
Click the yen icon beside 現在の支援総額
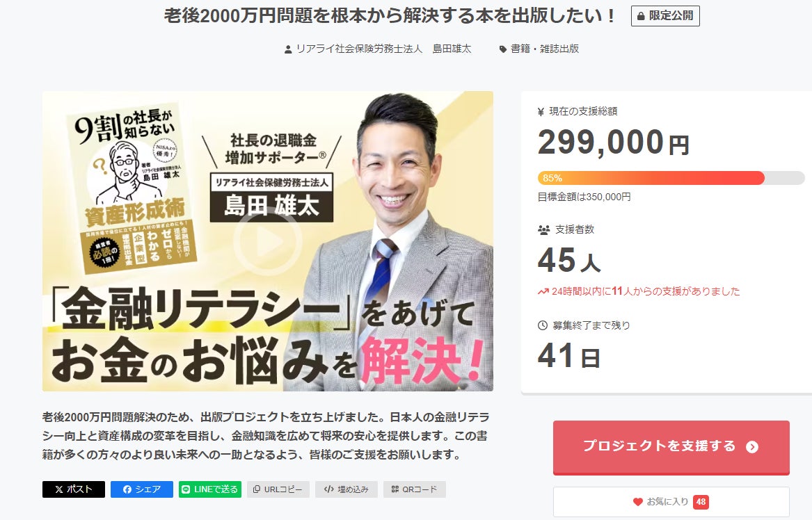click(x=541, y=111)
